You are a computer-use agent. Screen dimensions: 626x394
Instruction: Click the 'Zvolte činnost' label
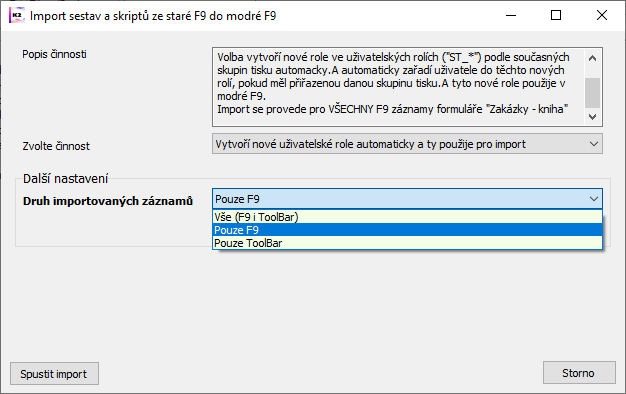[x=56, y=146]
